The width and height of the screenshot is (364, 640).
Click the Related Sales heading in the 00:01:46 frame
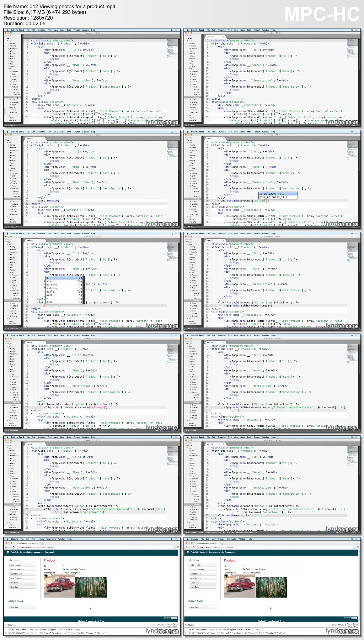point(15,601)
